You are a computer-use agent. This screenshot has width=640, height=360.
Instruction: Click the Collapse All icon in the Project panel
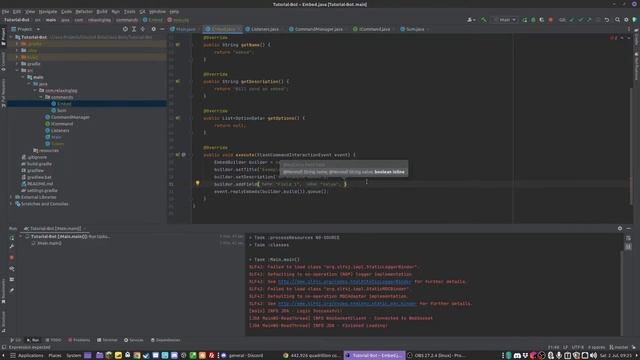[142, 29]
